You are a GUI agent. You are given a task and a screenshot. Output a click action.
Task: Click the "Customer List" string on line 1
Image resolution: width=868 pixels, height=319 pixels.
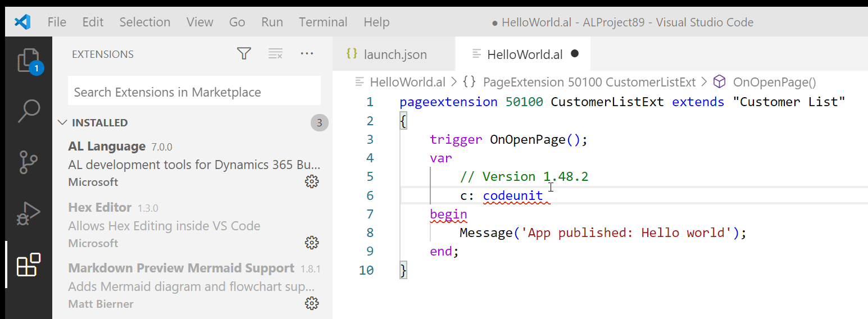789,102
